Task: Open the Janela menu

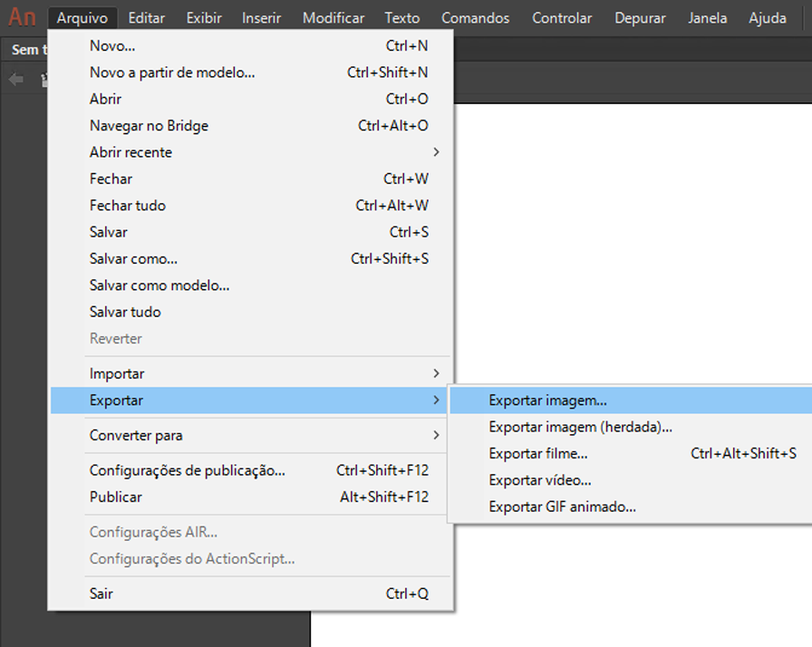Action: click(707, 16)
